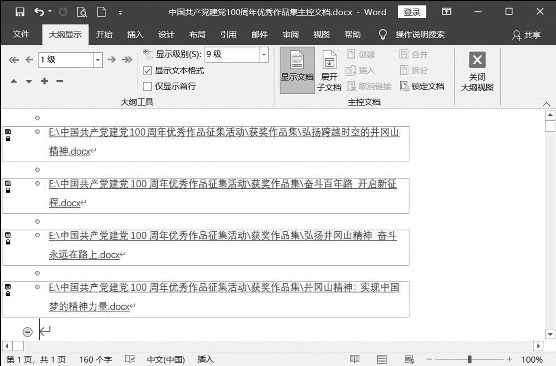Click the 登录 sign-in button

tap(412, 12)
